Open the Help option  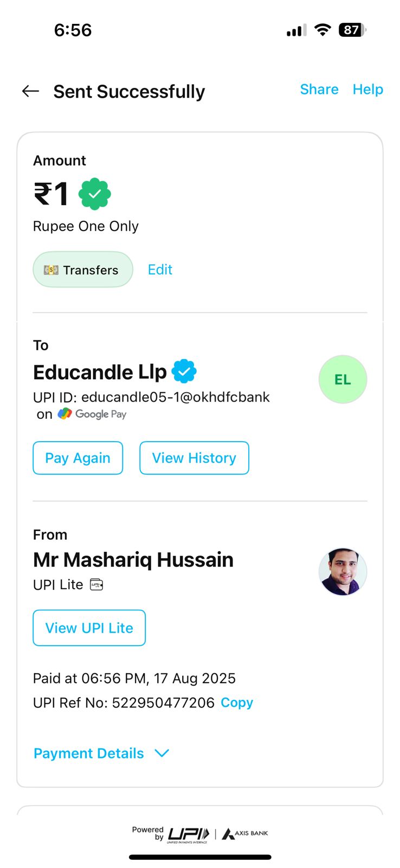(367, 90)
